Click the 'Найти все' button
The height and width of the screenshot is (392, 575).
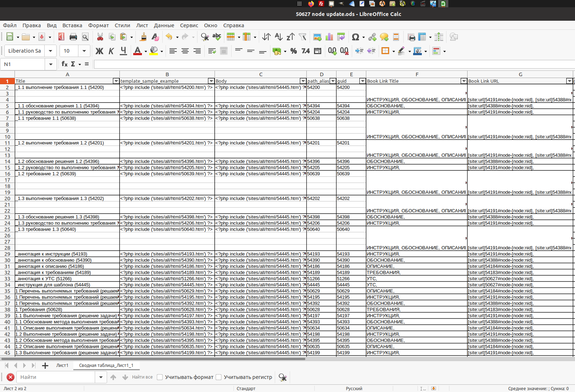point(142,377)
